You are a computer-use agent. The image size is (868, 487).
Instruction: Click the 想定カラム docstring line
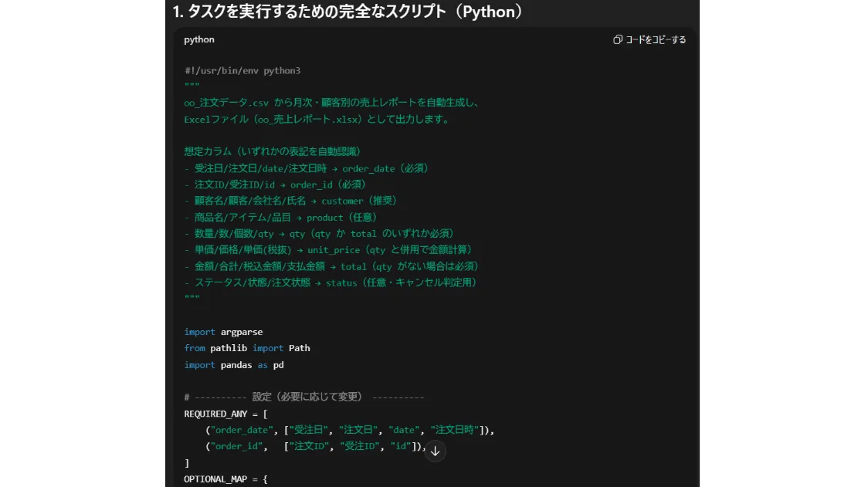[273, 151]
